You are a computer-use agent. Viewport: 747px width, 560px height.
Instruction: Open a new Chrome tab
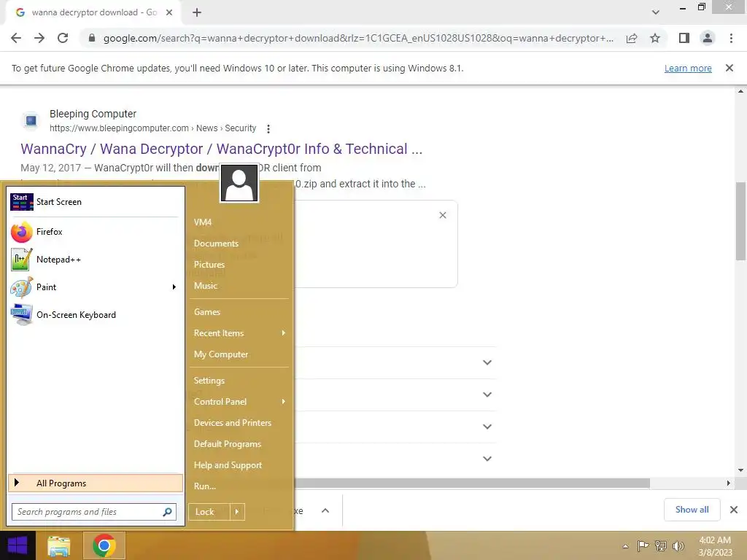[197, 12]
